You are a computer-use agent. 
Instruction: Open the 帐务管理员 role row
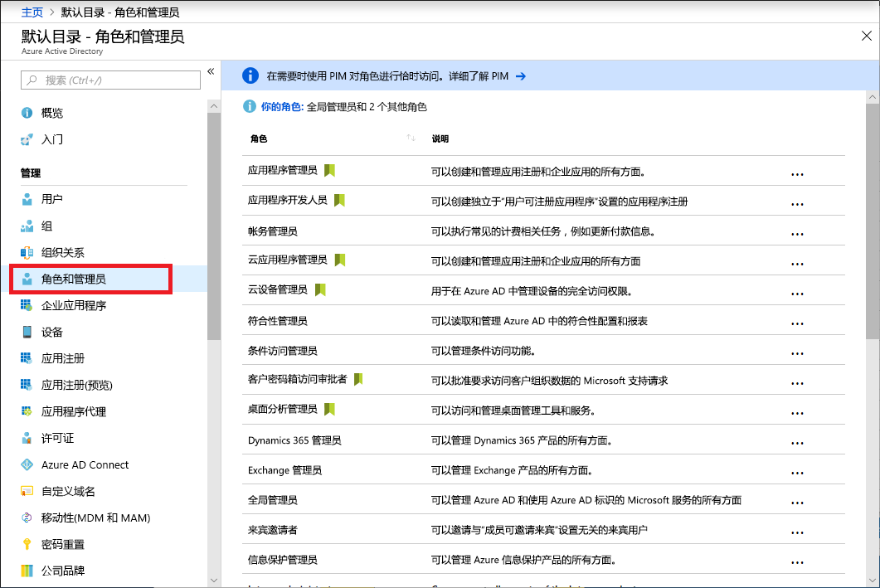point(543,231)
